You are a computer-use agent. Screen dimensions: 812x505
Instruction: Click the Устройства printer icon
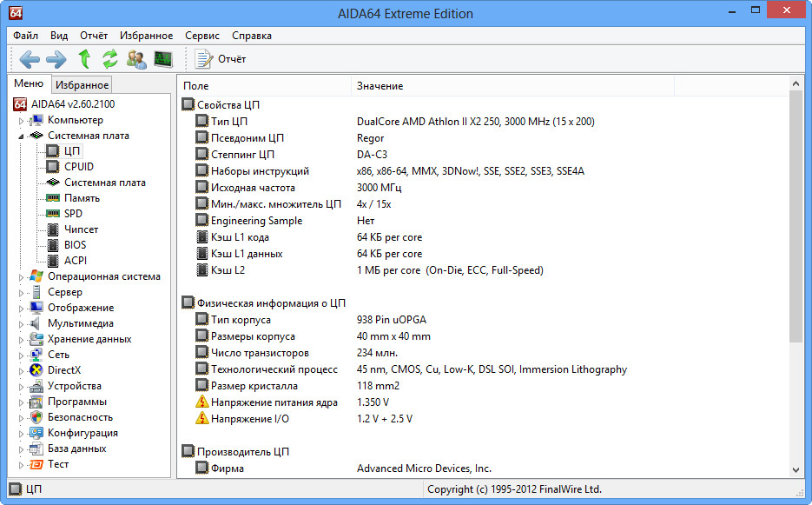36,386
